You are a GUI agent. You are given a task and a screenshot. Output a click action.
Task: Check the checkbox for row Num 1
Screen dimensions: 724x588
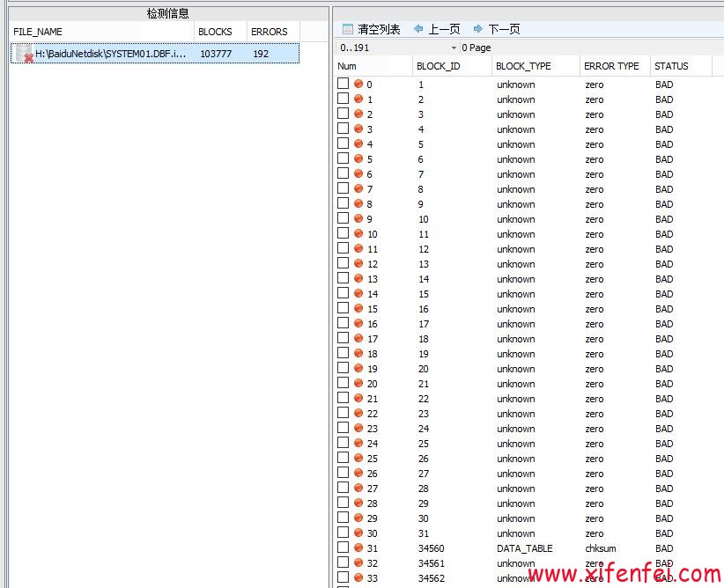coord(344,99)
